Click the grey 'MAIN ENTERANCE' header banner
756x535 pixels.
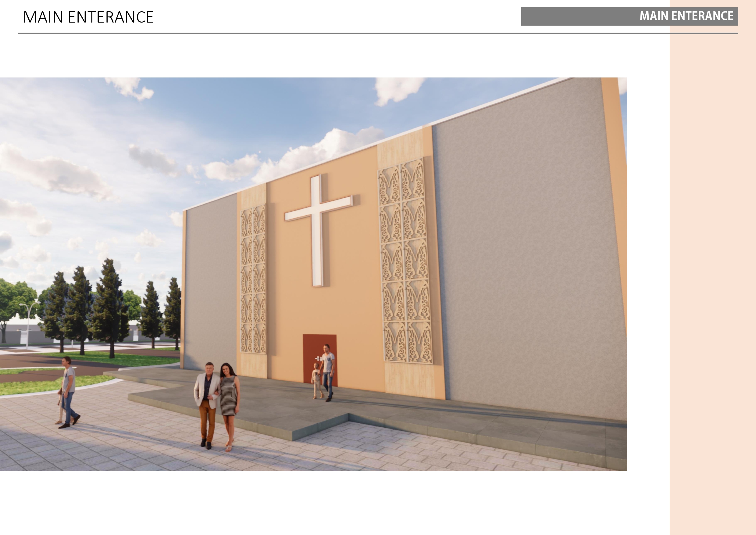tap(629, 16)
